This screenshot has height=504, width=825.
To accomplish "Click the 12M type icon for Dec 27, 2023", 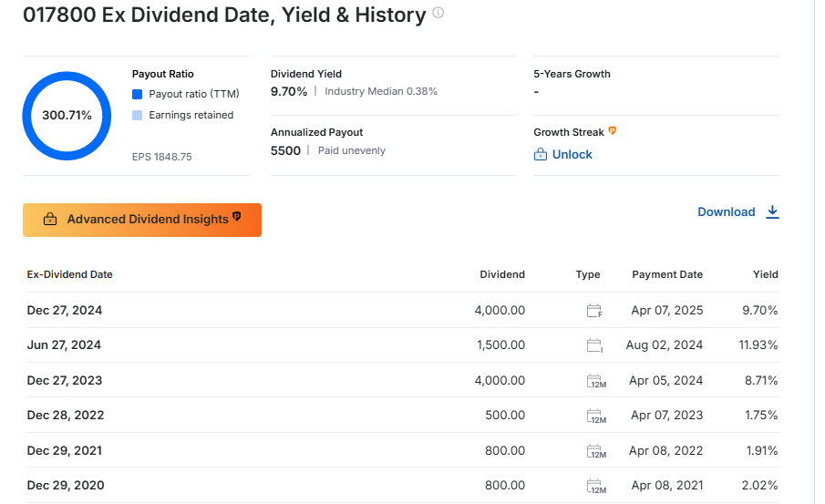I will point(595,381).
